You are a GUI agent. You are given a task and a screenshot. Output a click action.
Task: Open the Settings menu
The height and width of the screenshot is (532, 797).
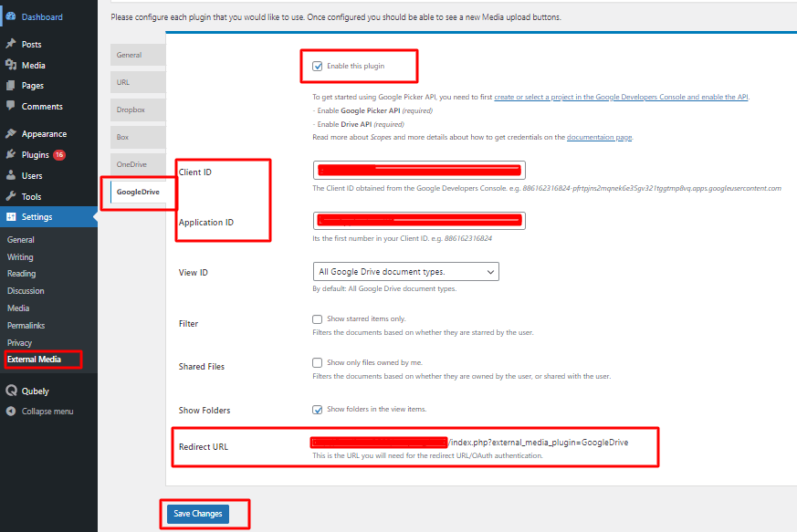click(x=48, y=217)
